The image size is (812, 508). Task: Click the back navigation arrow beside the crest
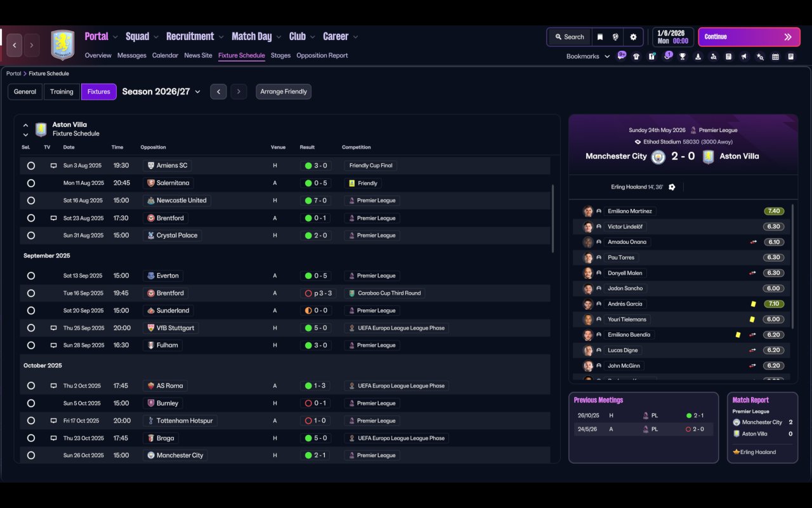tap(15, 45)
